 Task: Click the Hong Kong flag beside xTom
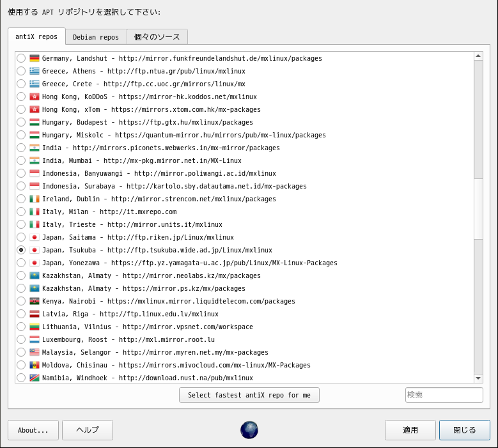tap(35, 109)
